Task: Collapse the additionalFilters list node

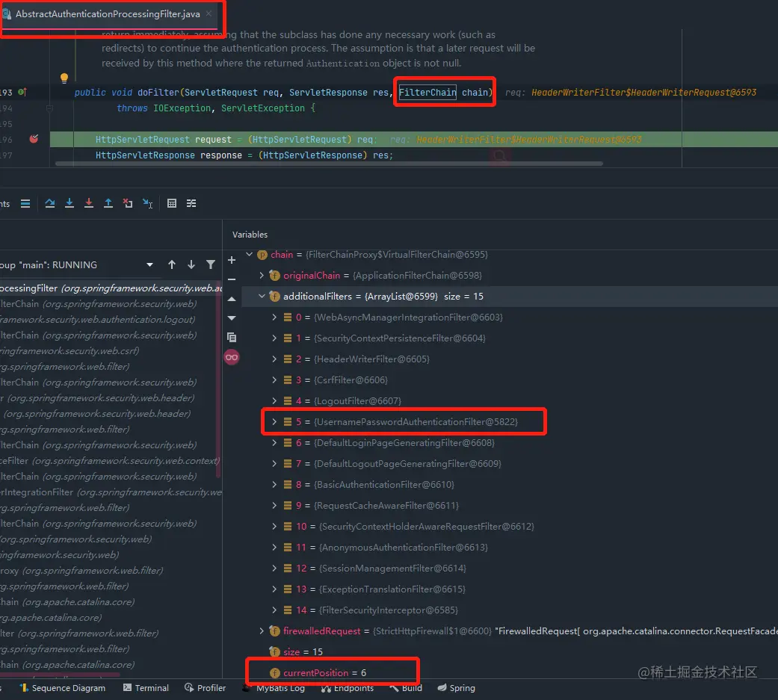Action: (262, 296)
